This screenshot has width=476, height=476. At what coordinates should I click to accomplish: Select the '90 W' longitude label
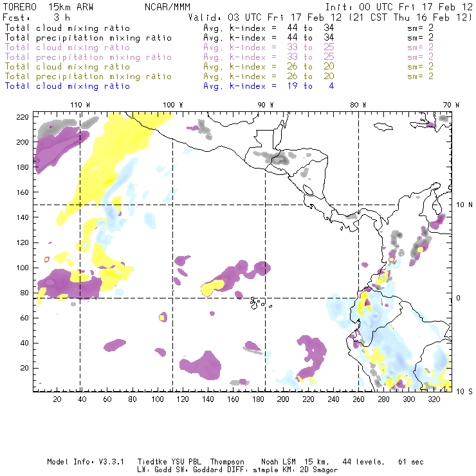pos(265,105)
